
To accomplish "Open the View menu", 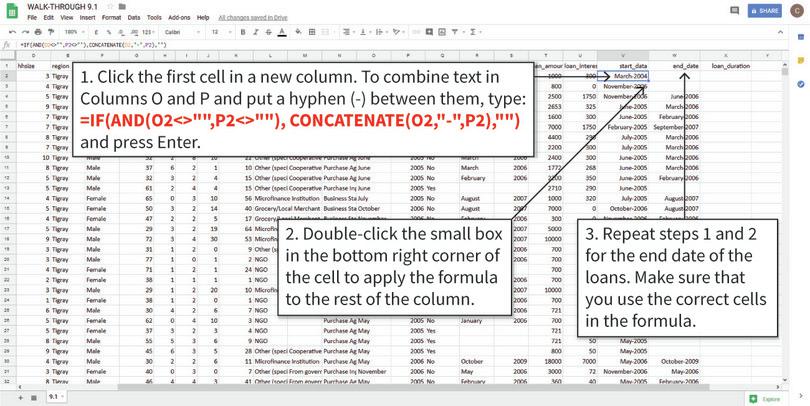I will pos(67,18).
